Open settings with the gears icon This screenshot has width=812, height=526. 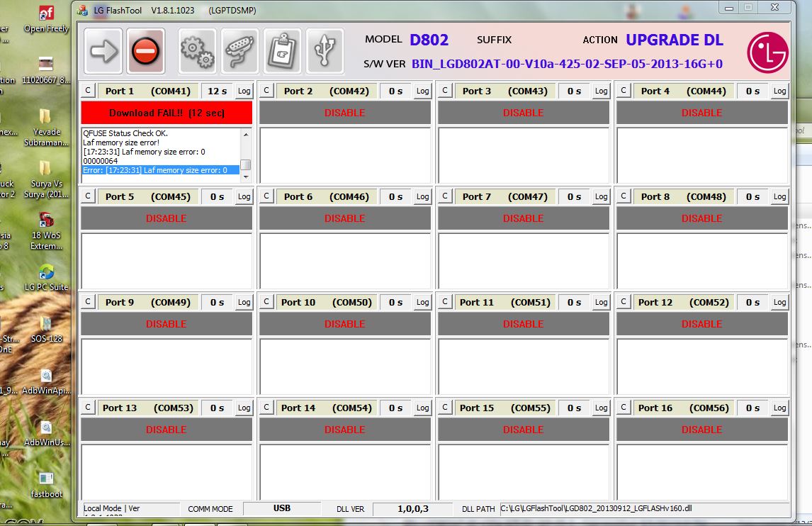tap(197, 51)
